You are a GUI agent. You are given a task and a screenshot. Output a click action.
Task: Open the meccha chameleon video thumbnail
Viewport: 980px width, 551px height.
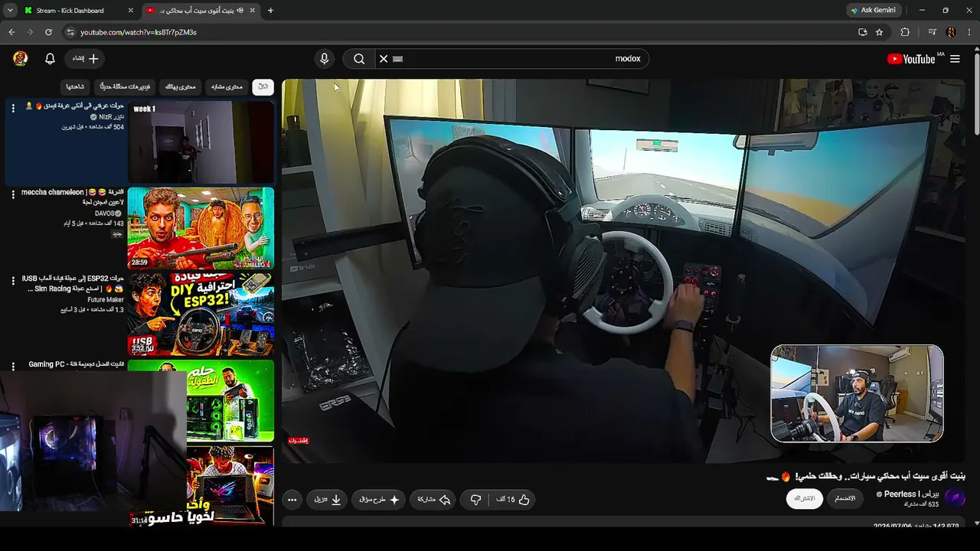pos(201,228)
